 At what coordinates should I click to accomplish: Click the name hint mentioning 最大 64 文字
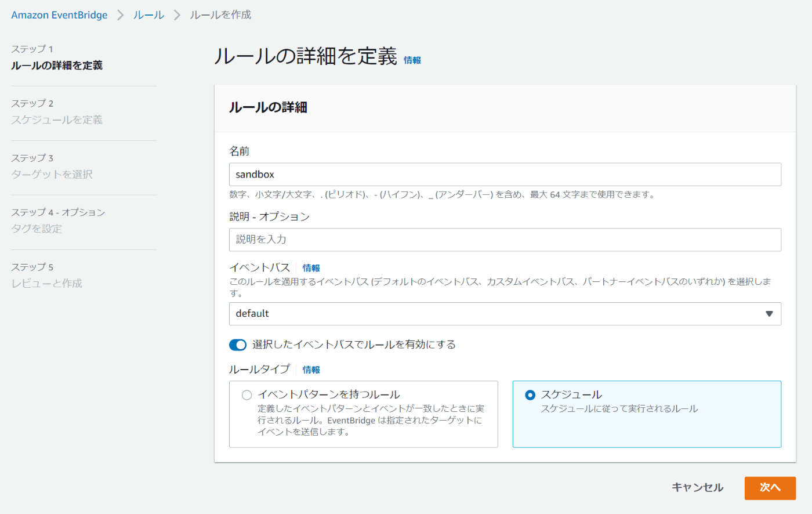443,195
